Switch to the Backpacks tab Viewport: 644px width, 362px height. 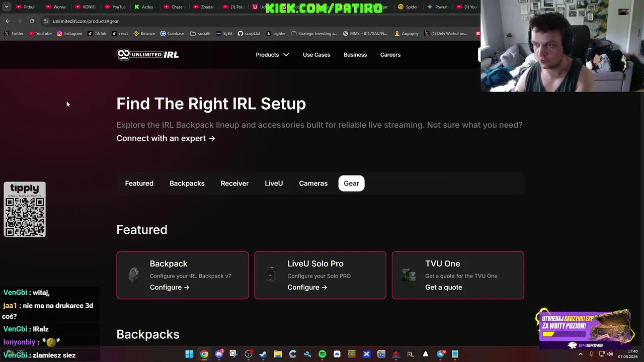[187, 184]
